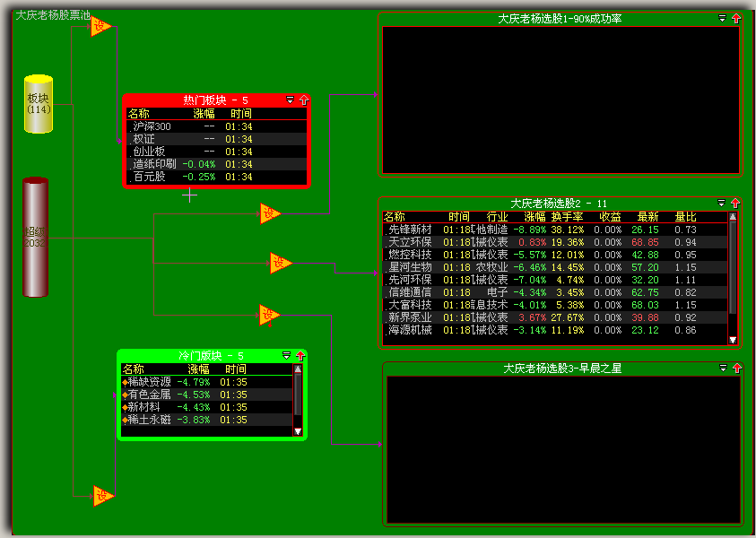This screenshot has height=538, width=756.
Task: Click the 冷门板块 list's scroll down arrow
Action: (x=298, y=431)
